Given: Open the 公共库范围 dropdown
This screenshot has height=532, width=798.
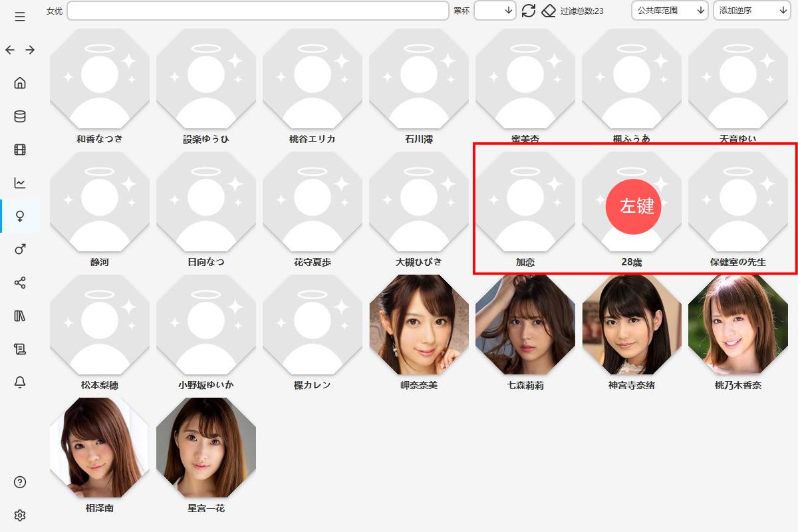Looking at the screenshot, I should [x=670, y=11].
